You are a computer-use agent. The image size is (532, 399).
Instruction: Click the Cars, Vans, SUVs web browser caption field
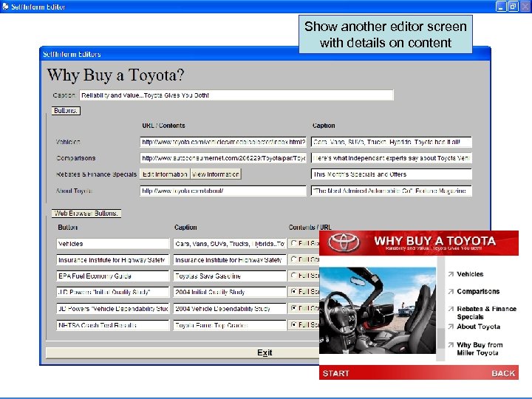pos(230,244)
